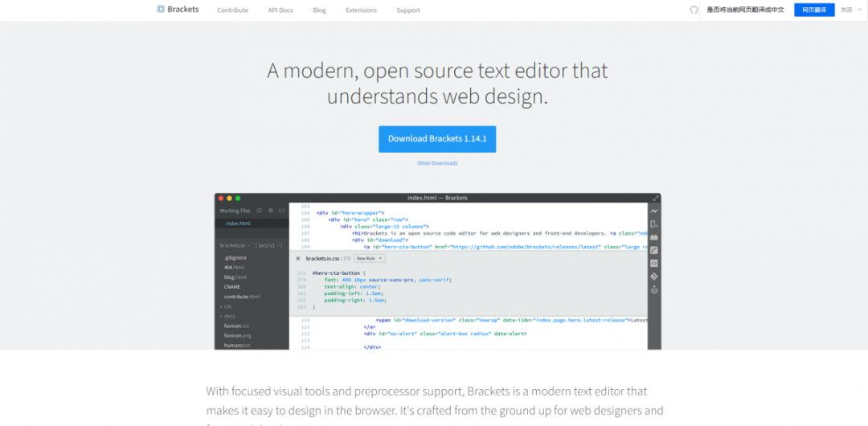Open the GitHub icon link in the navbar
This screenshot has height=426, width=868.
[694, 10]
